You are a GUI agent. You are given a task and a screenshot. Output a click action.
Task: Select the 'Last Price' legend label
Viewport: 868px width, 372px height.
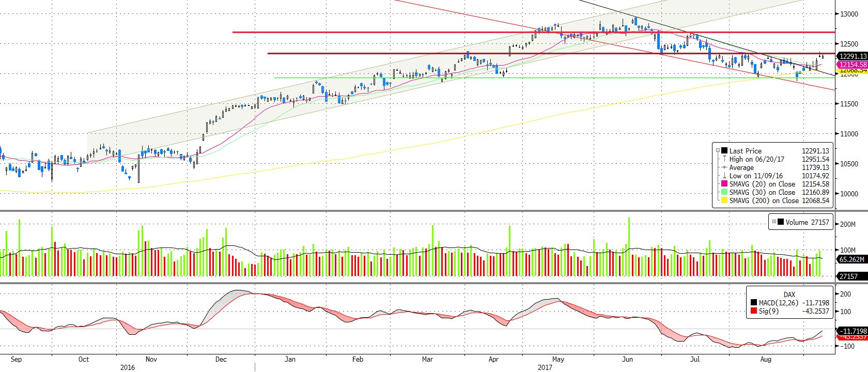click(745, 151)
